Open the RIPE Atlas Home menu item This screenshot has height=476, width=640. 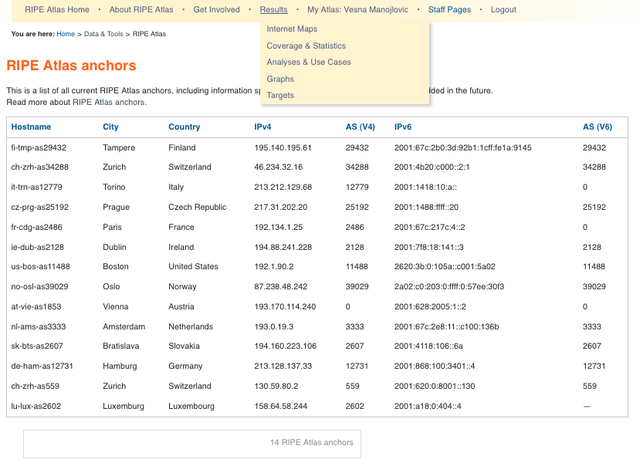[x=57, y=9]
